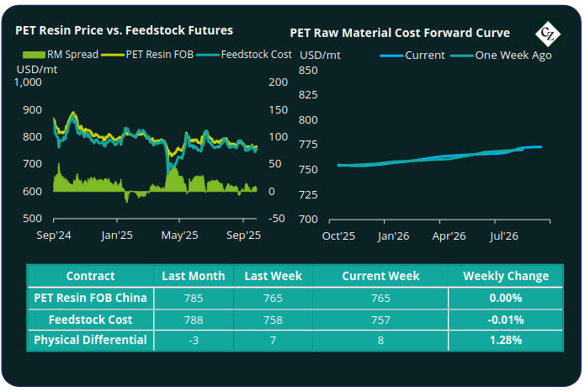The width and height of the screenshot is (585, 392).
Task: Click the 1.28% weekly change cell
Action: point(505,341)
